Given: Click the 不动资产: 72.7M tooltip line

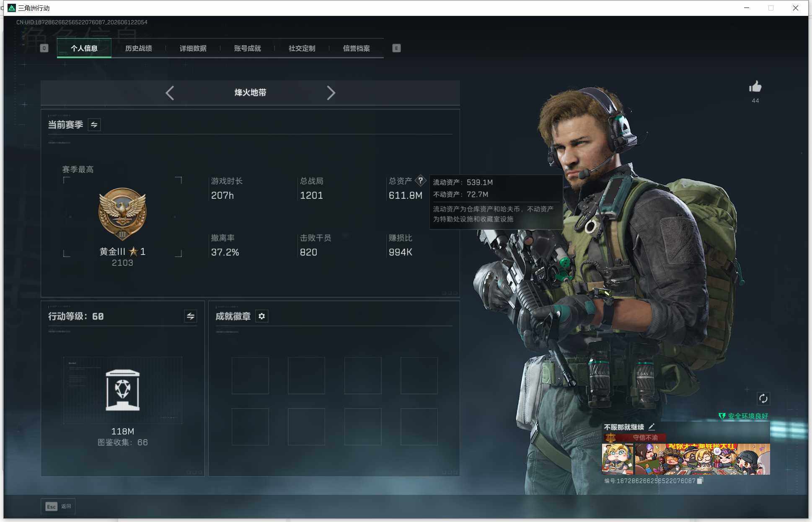Looking at the screenshot, I should pyautogui.click(x=461, y=195).
